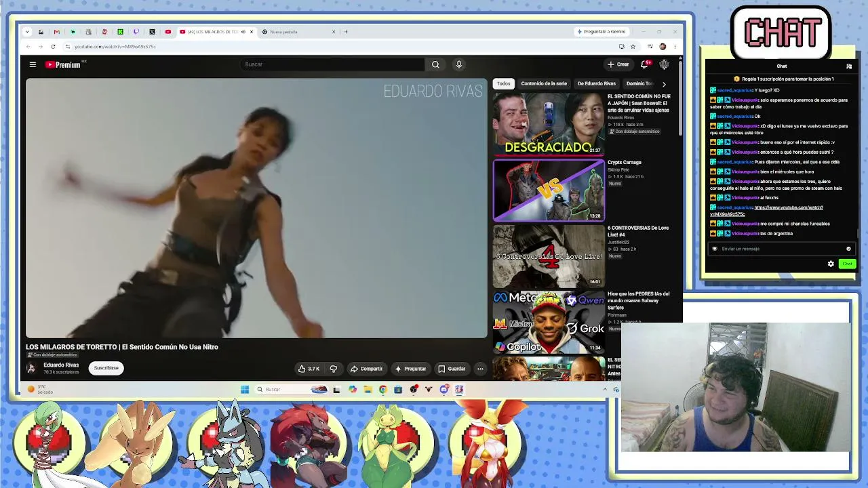Click the YouTube Buscar search field
Viewport: 868px width, 488px height.
332,64
